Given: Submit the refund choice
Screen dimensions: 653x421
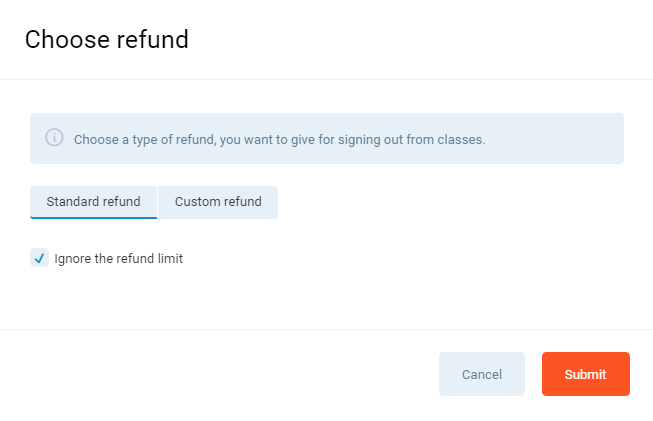Looking at the screenshot, I should point(585,374).
